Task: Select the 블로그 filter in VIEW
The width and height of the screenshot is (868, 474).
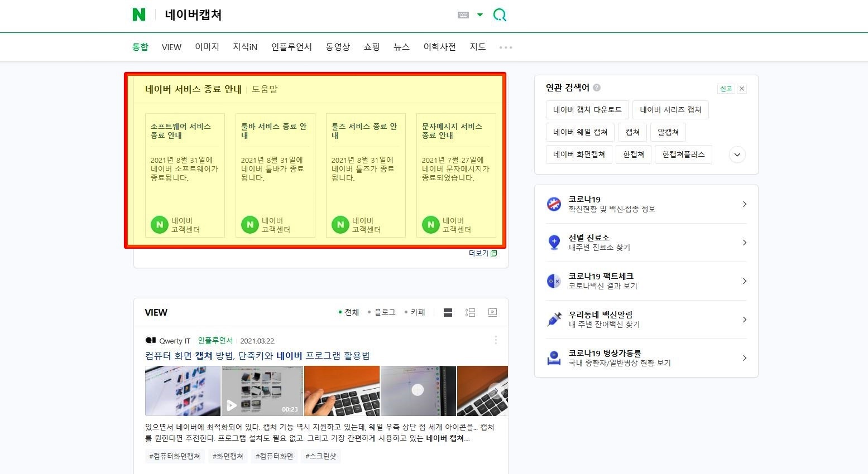Action: (381, 312)
